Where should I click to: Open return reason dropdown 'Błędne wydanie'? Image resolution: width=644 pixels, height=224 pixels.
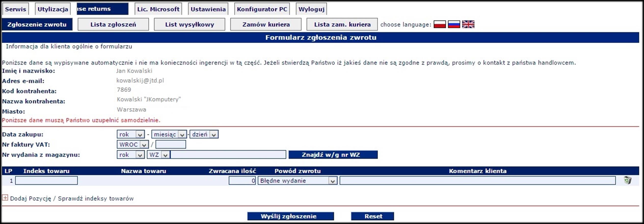coord(297,181)
